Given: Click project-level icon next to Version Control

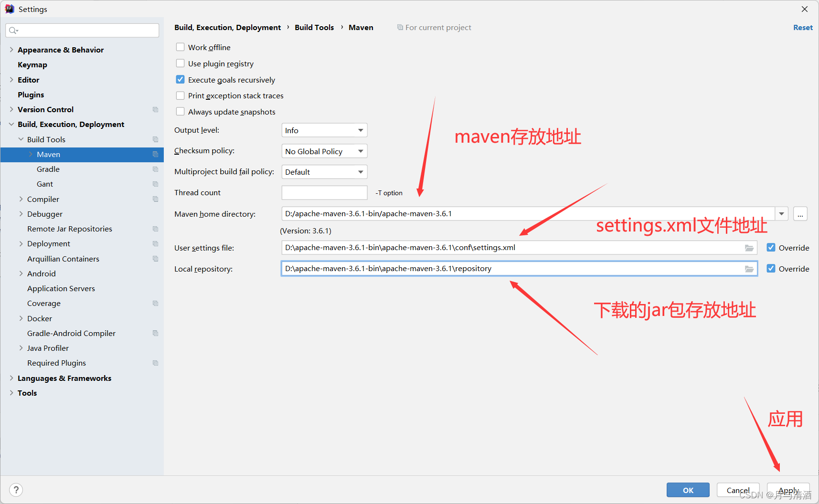Looking at the screenshot, I should point(155,109).
